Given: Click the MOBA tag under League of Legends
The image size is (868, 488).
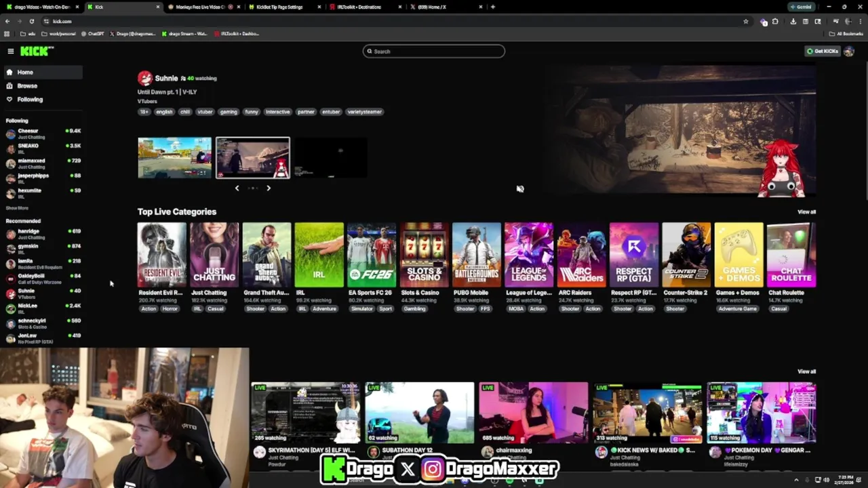Looking at the screenshot, I should coord(515,309).
